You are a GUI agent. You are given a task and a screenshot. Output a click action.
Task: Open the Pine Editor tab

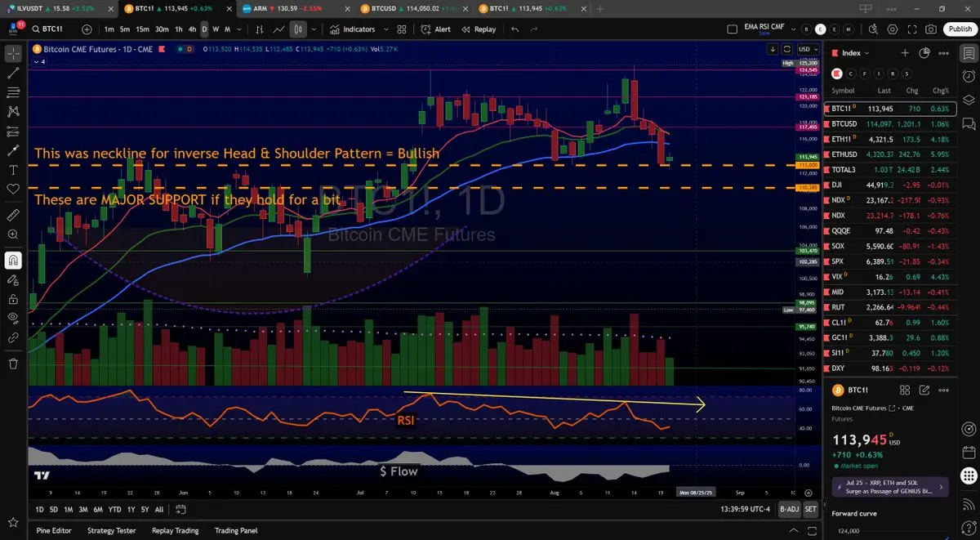pyautogui.click(x=54, y=530)
